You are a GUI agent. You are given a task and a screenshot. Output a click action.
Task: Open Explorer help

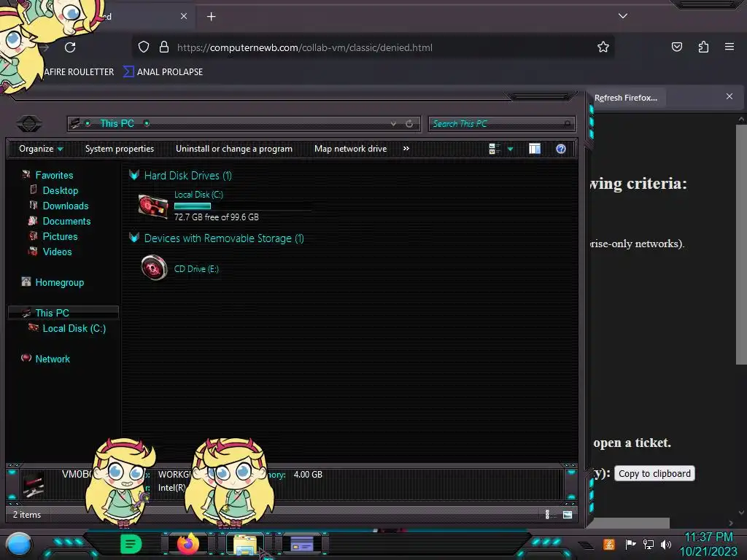(x=561, y=149)
